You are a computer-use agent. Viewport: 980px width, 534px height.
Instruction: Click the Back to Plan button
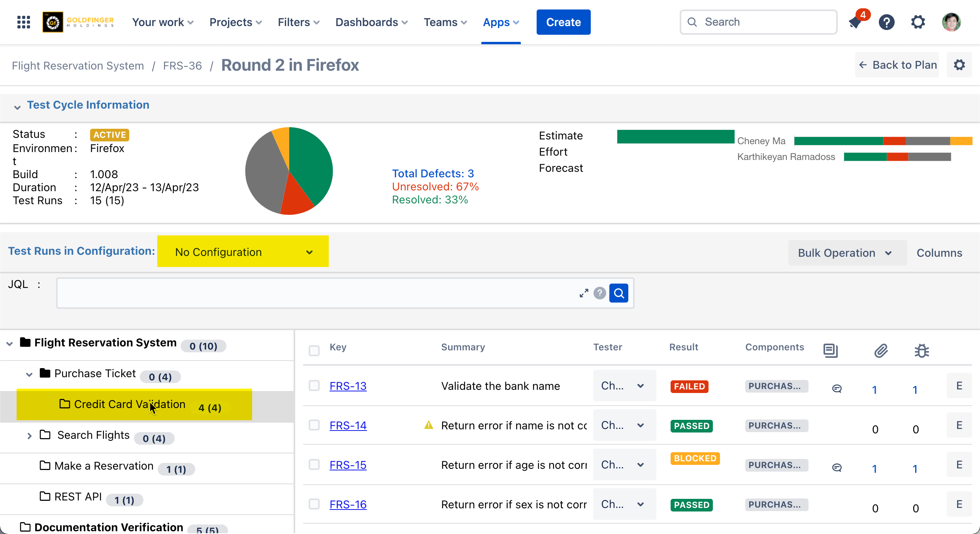897,65
